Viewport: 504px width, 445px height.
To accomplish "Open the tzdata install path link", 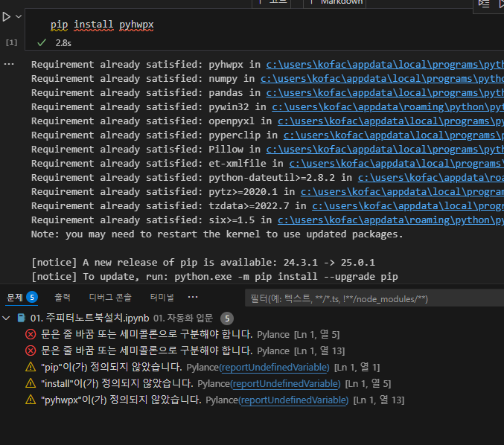I will tap(408, 206).
